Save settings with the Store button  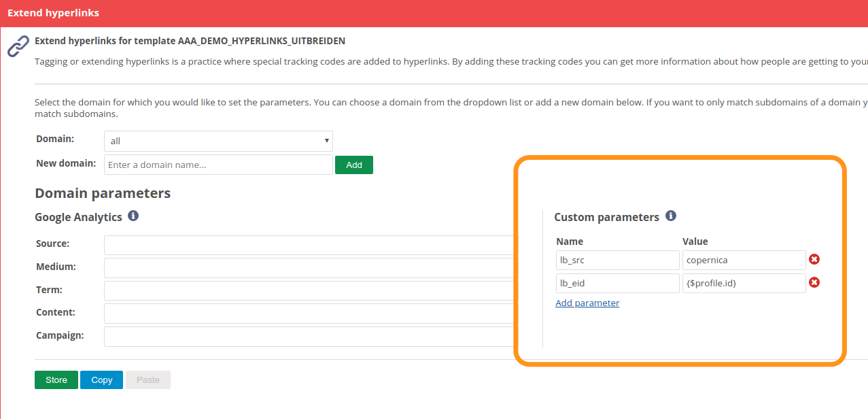coord(56,380)
